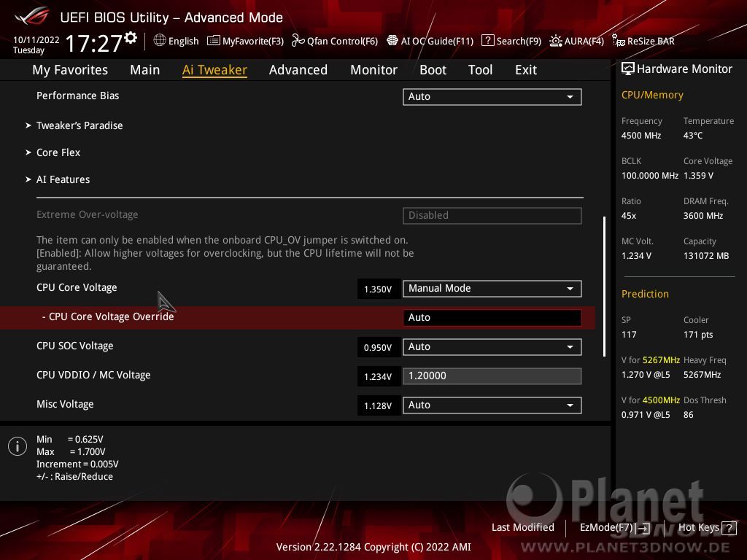Select the Ai Tweaker tab

(x=214, y=70)
